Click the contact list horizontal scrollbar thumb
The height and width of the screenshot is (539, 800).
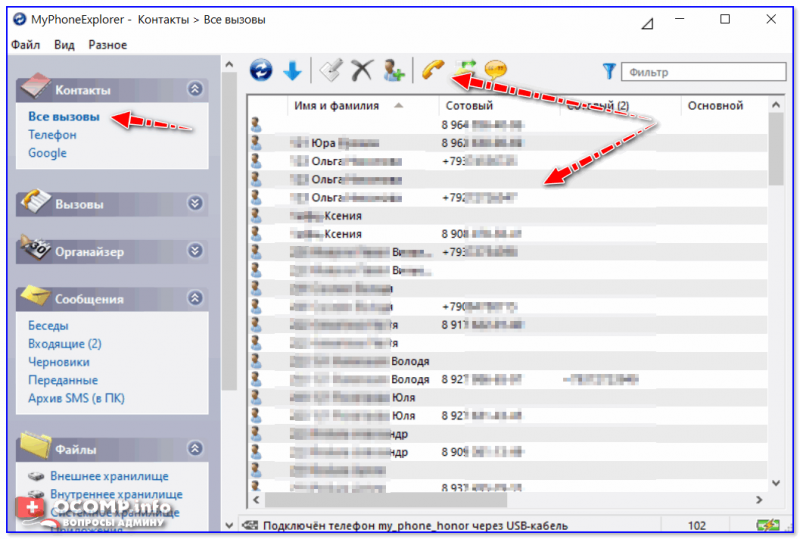pos(386,500)
